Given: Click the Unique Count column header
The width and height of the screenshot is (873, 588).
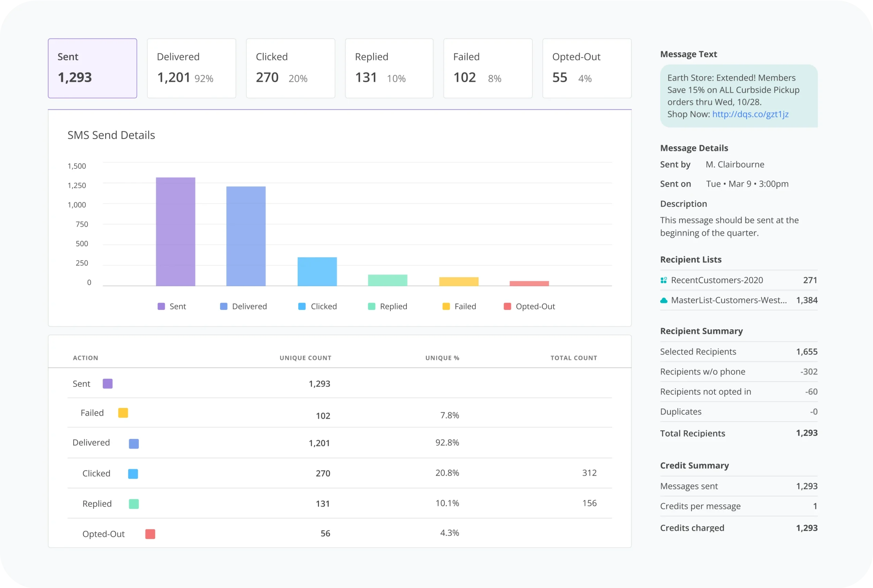Looking at the screenshot, I should point(305,358).
